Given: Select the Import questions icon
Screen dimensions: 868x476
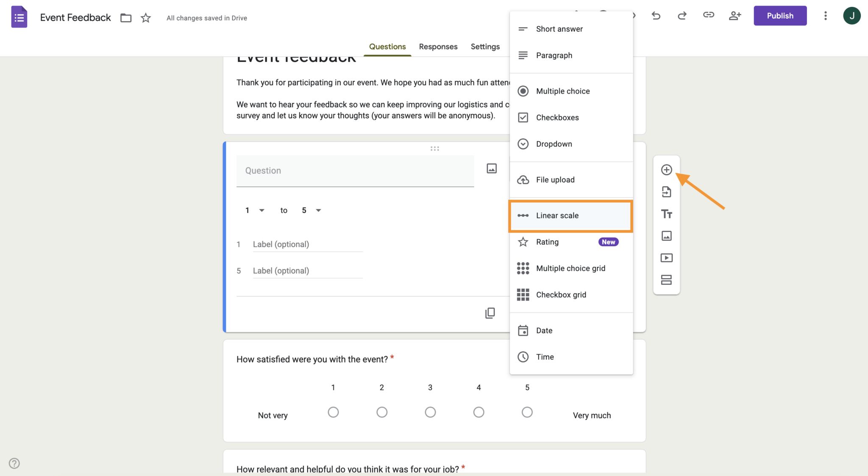Looking at the screenshot, I should point(666,192).
